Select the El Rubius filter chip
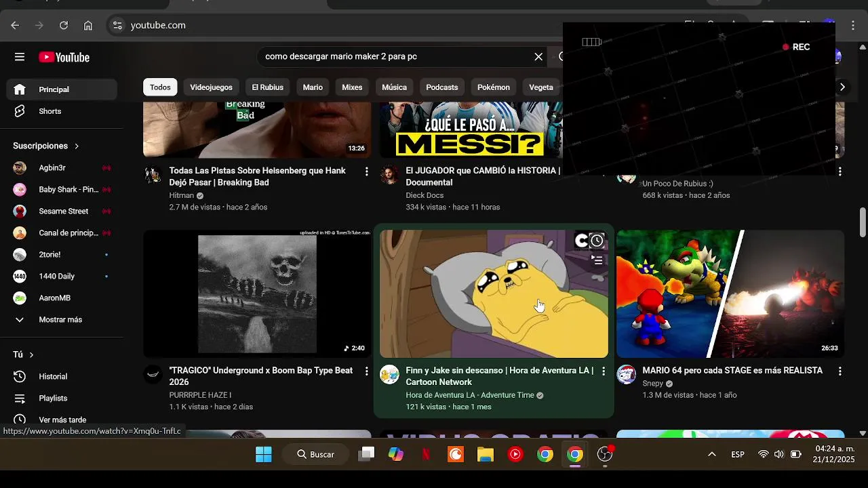This screenshot has width=868, height=488. 267,87
